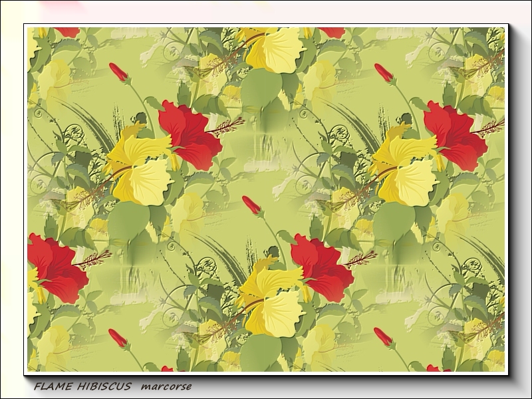Select the yellow hibiscus at the top center
Viewport: 532px width, 399px height.
tap(273, 49)
